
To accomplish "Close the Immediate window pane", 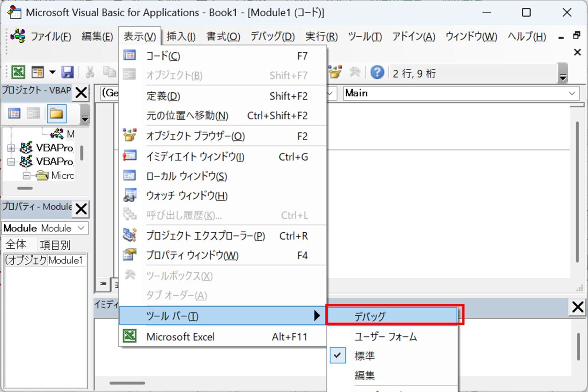I will click(x=577, y=308).
